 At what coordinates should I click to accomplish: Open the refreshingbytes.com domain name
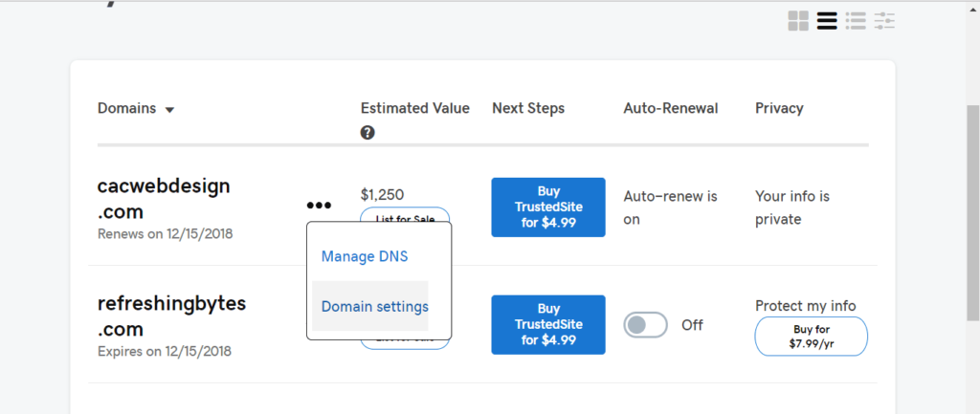[x=171, y=316]
